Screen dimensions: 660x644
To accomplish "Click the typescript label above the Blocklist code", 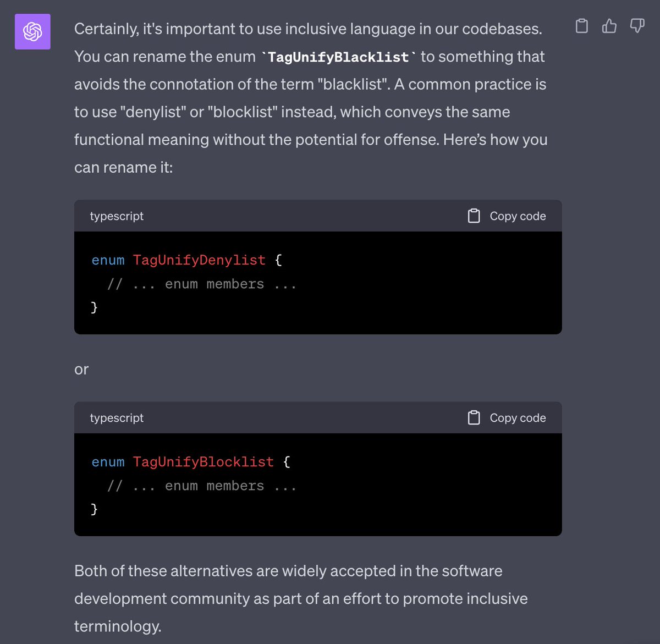I will (117, 418).
